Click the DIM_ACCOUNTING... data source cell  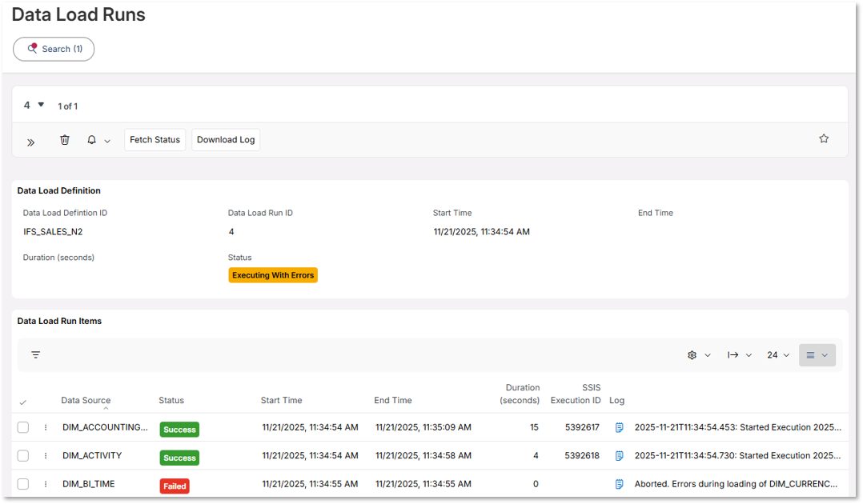(x=105, y=427)
